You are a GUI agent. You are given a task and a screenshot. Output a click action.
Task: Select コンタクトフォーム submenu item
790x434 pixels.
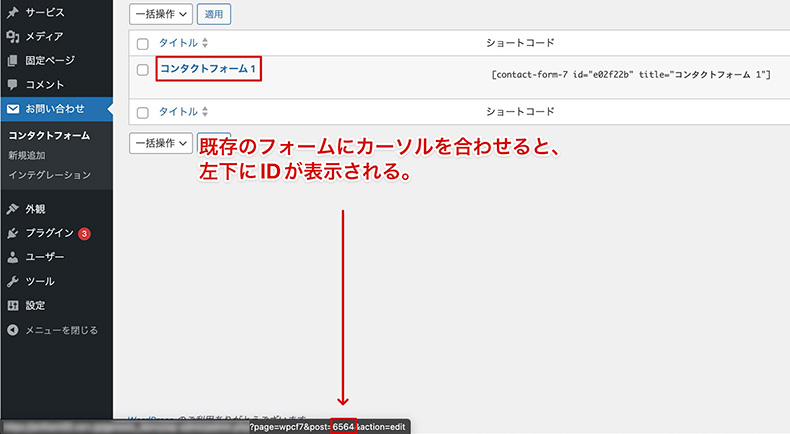49,136
